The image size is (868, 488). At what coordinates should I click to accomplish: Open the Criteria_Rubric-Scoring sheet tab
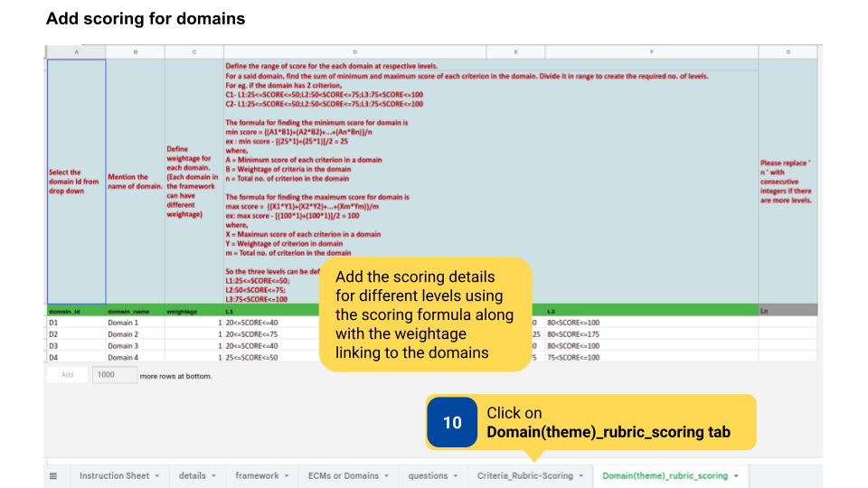(524, 475)
